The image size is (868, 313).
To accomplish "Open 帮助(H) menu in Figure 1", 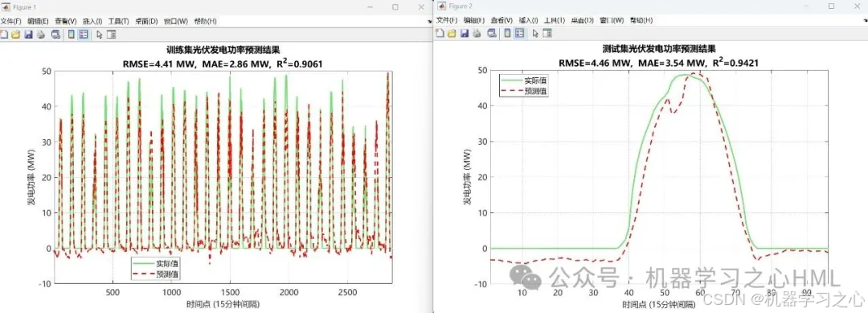I will coord(205,21).
